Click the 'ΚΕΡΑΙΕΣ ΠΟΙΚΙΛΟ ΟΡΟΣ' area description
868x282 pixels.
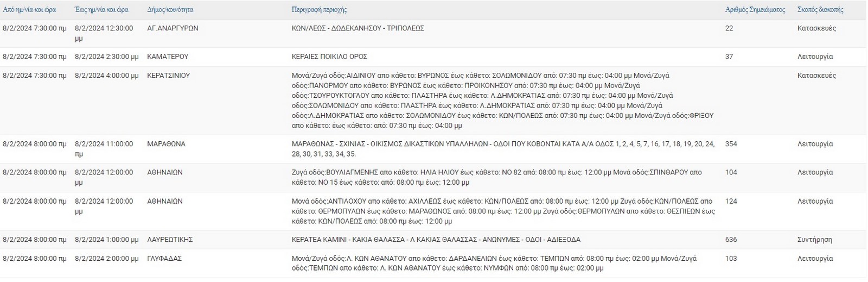click(x=329, y=57)
